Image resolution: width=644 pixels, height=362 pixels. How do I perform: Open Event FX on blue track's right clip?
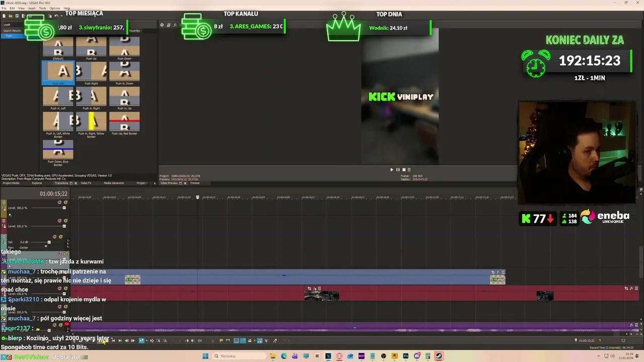498,273
